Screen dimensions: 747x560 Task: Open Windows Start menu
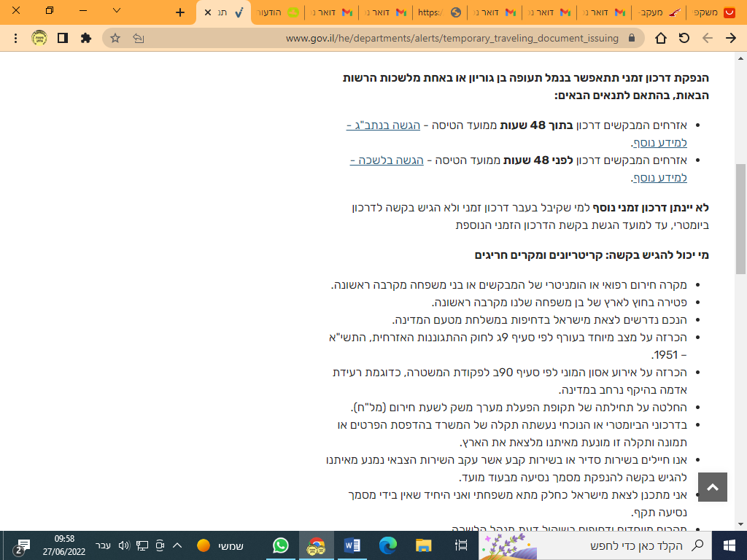(x=729, y=545)
